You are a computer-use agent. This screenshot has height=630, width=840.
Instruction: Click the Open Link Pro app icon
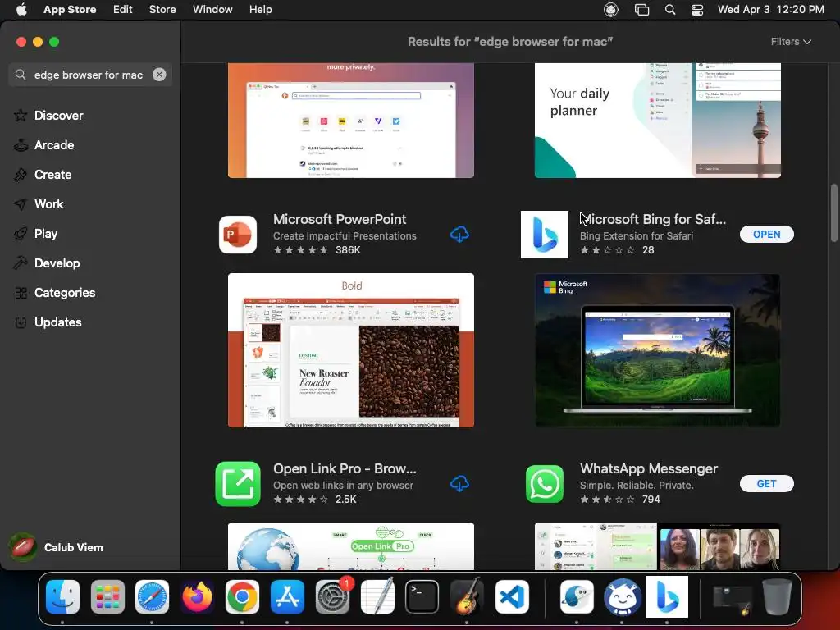pyautogui.click(x=238, y=484)
